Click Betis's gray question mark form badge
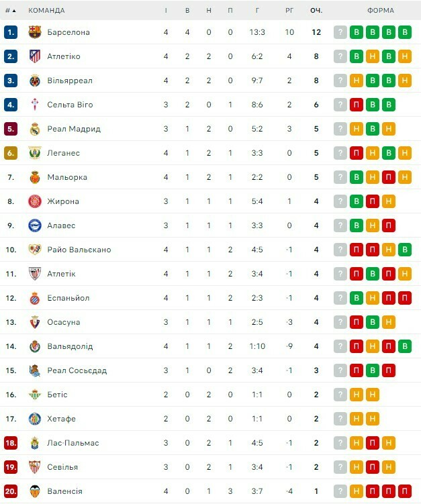Image resolution: width=421 pixels, height=504 pixels. click(340, 395)
